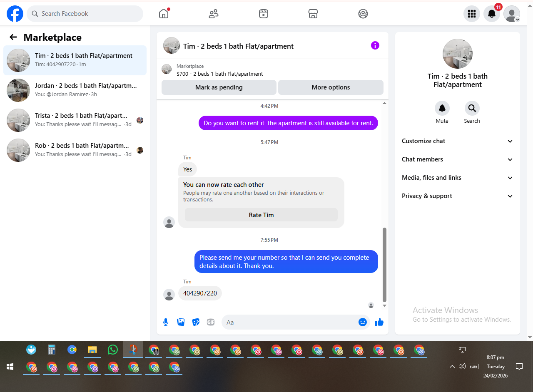Click the blue 'Please send me your number' message
Image resolution: width=533 pixels, height=392 pixels.
click(286, 262)
